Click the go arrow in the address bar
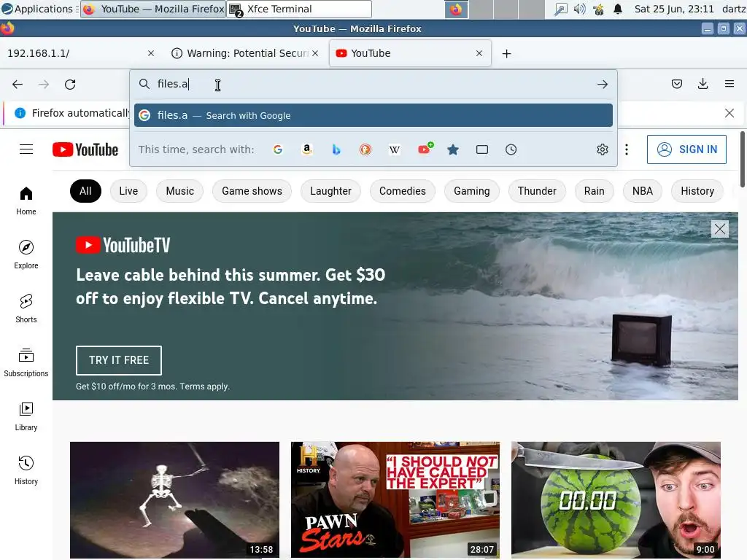The height and width of the screenshot is (560, 747). [x=602, y=85]
